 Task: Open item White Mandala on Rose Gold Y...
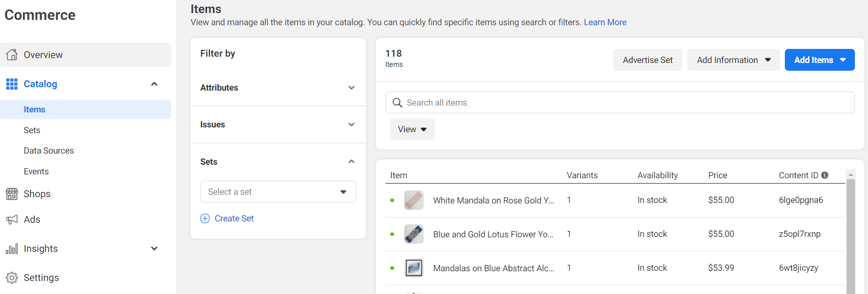click(x=494, y=200)
